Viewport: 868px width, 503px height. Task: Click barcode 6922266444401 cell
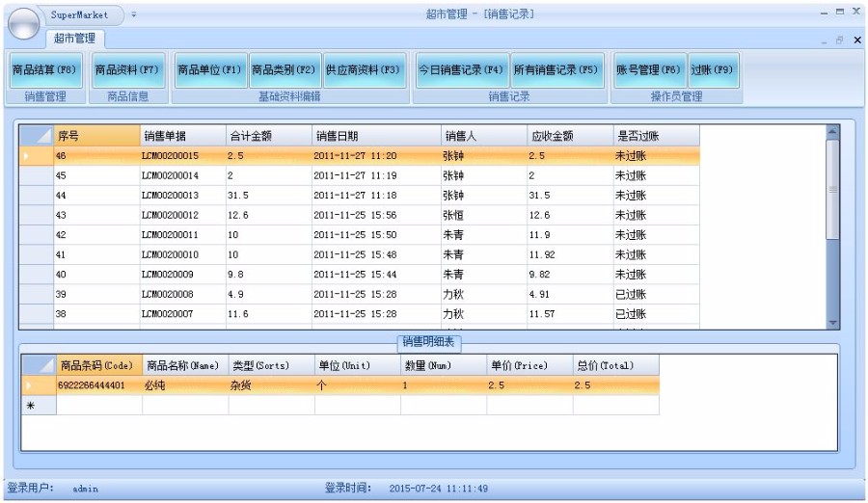99,385
